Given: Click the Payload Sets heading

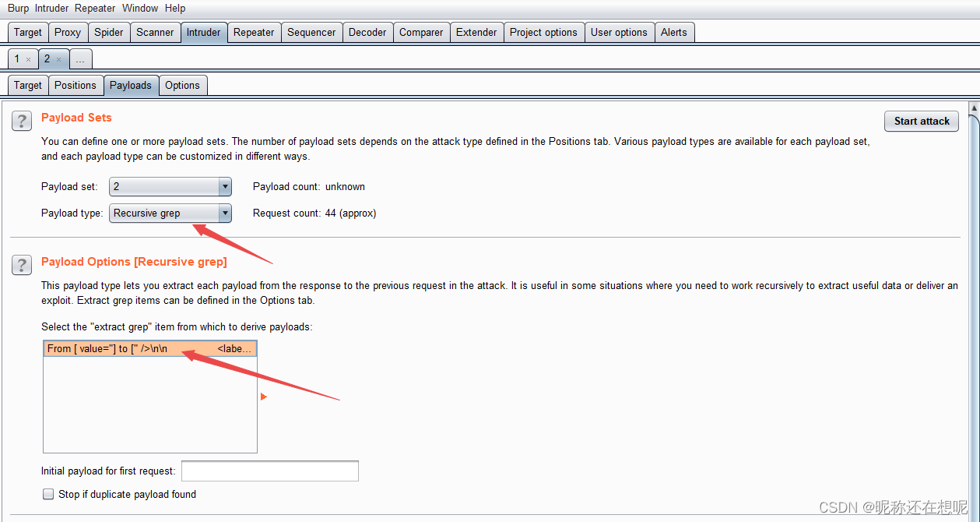Looking at the screenshot, I should [x=76, y=118].
